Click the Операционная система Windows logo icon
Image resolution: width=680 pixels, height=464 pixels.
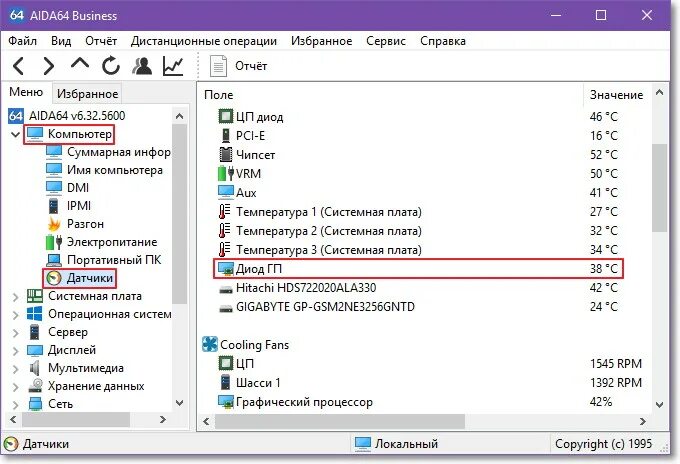(x=35, y=314)
